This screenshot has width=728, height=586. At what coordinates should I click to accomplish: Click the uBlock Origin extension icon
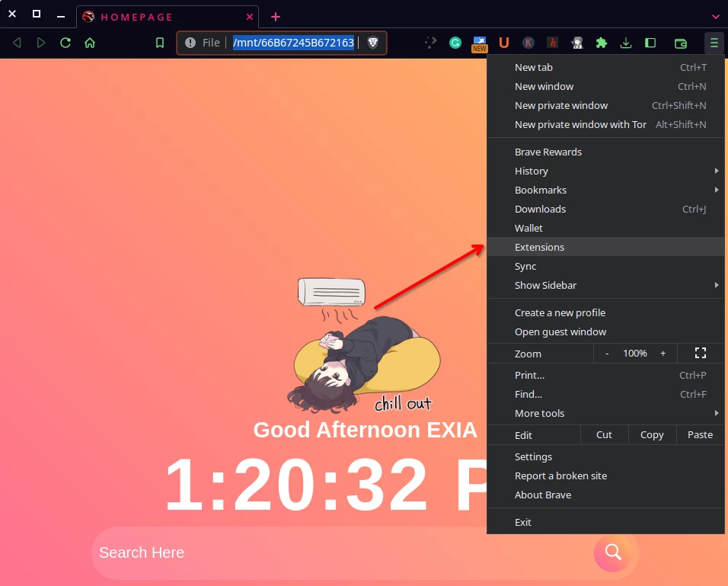tap(504, 43)
